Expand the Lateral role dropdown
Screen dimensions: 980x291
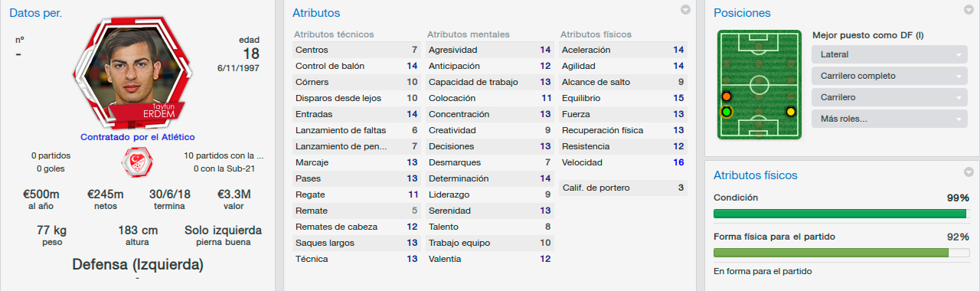point(888,55)
